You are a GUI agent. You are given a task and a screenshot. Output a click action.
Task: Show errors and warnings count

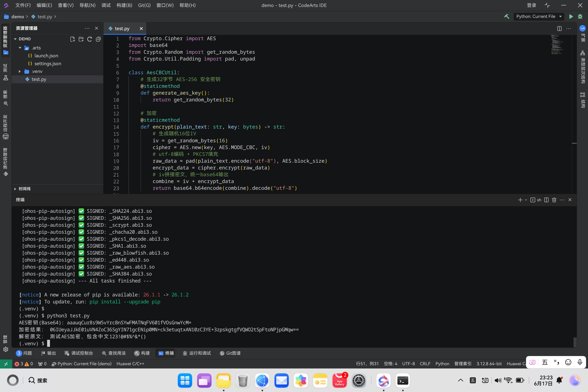[x=24, y=364]
